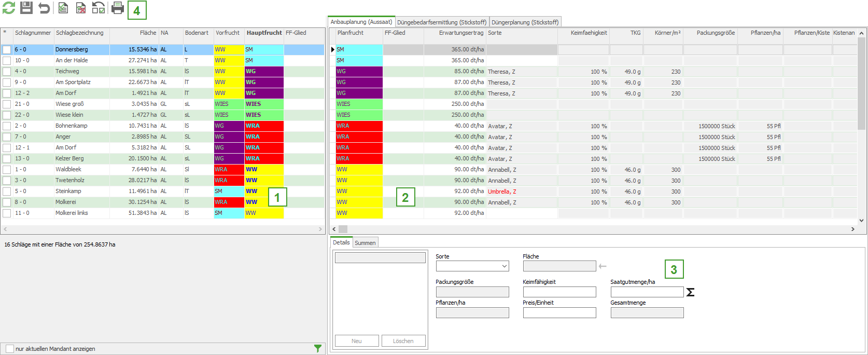This screenshot has width=868, height=355.
Task: Click the undo arrow icon
Action: 44,8
